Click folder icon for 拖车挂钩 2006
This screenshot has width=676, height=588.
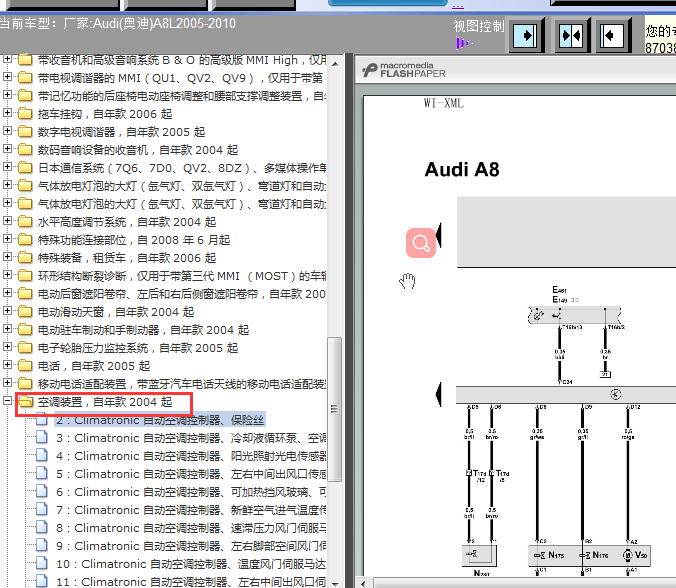click(25, 114)
